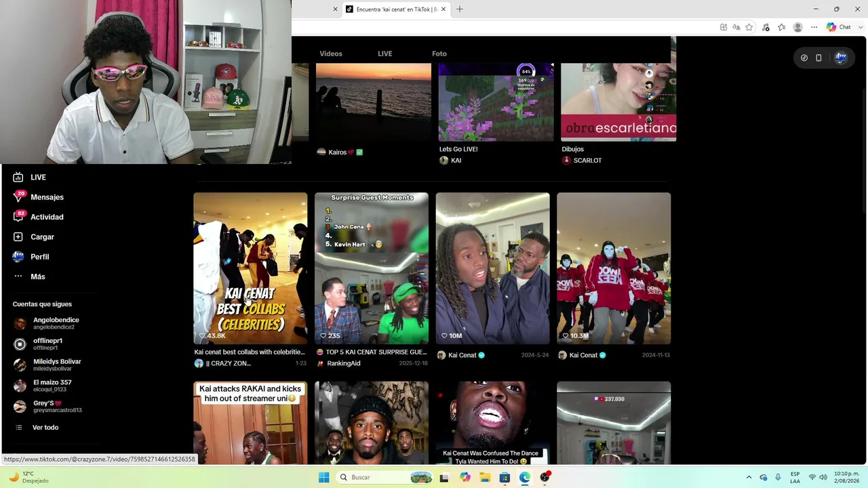Open a new browser tab
Screen dimensions: 868x488
[x=460, y=9]
